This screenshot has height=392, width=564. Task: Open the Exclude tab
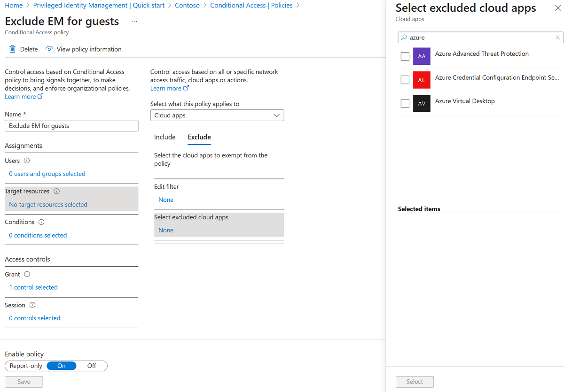[199, 137]
